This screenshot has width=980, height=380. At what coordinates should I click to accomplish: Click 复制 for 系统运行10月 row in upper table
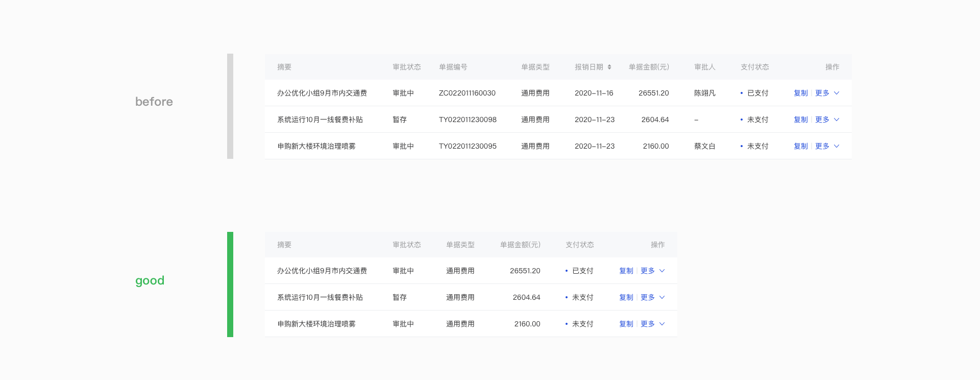coord(800,120)
